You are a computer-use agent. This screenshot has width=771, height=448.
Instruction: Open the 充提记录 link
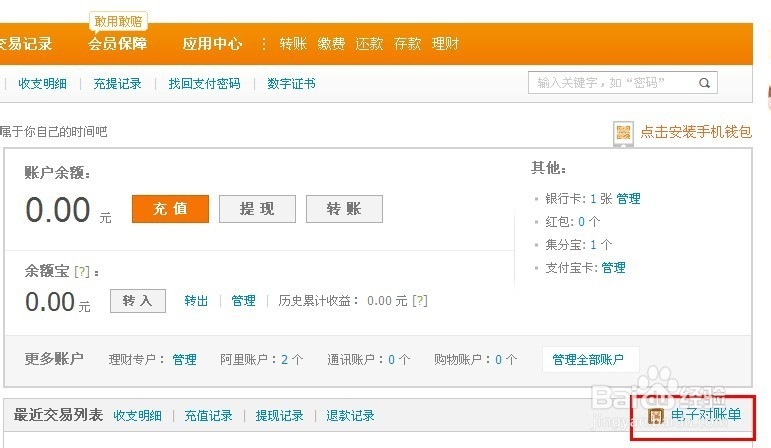click(118, 84)
